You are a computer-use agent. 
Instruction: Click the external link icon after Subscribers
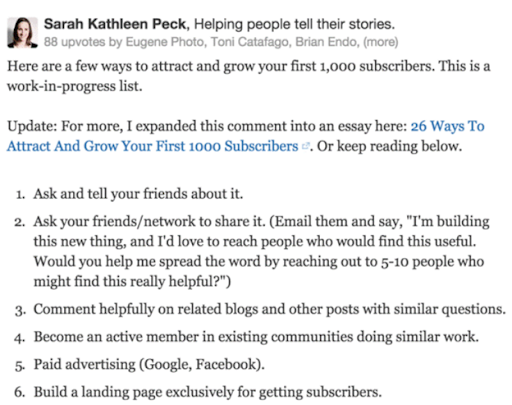click(x=305, y=146)
